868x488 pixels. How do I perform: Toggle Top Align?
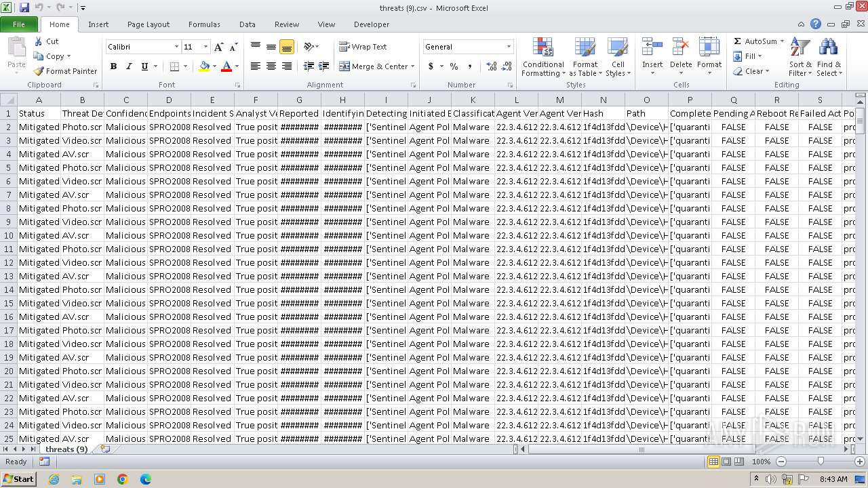click(256, 47)
